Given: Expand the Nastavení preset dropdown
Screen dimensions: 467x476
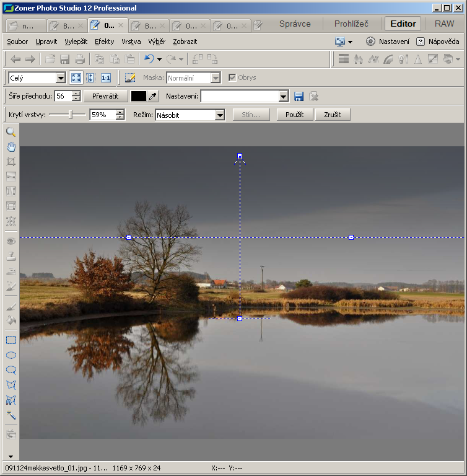Looking at the screenshot, I should coord(283,96).
